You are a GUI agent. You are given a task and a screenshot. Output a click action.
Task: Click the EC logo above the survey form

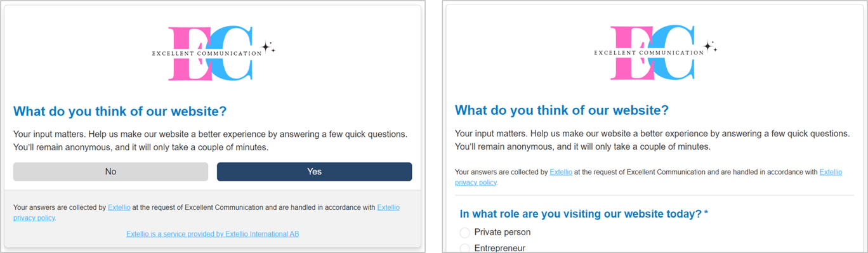655,53
